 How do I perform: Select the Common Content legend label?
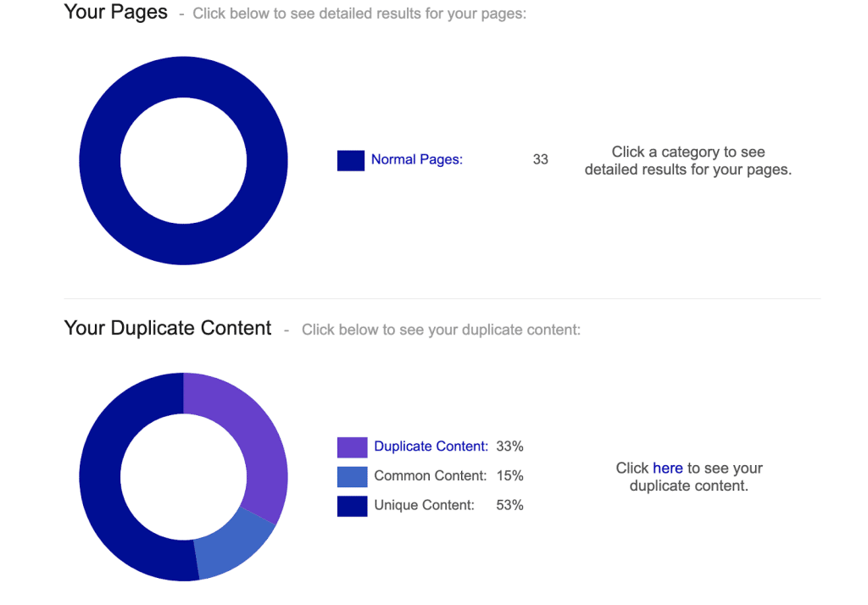click(430, 476)
